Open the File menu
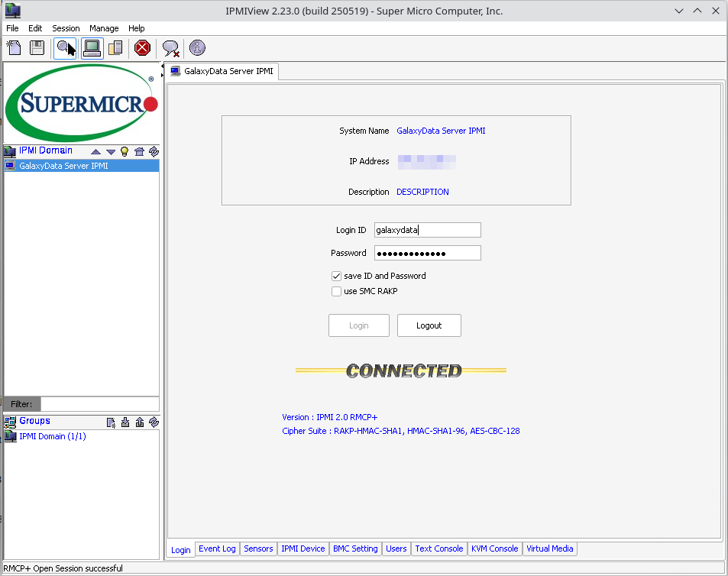This screenshot has width=728, height=576. [x=12, y=28]
